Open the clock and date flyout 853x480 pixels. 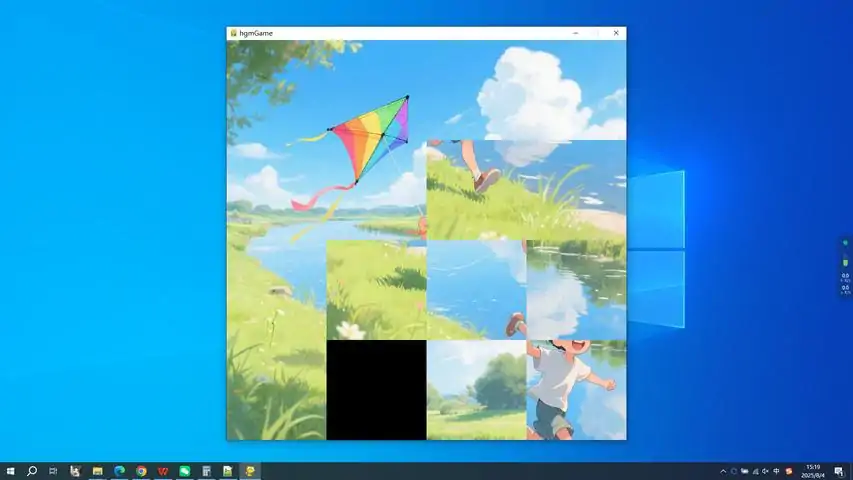point(813,471)
